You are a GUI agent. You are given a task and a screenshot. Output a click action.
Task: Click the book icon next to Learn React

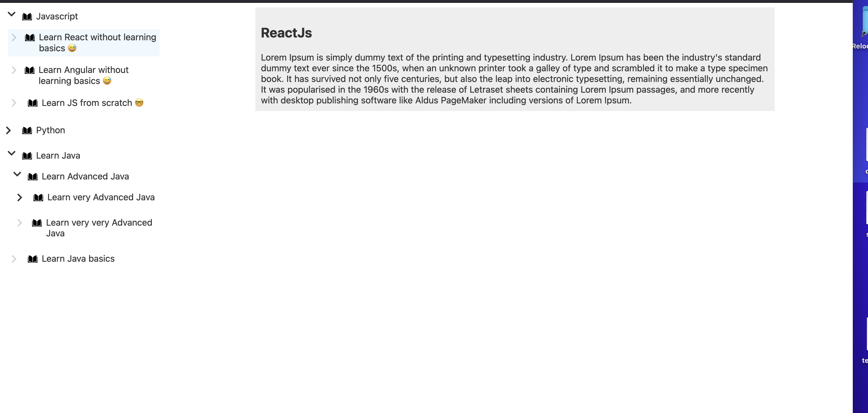[30, 37]
